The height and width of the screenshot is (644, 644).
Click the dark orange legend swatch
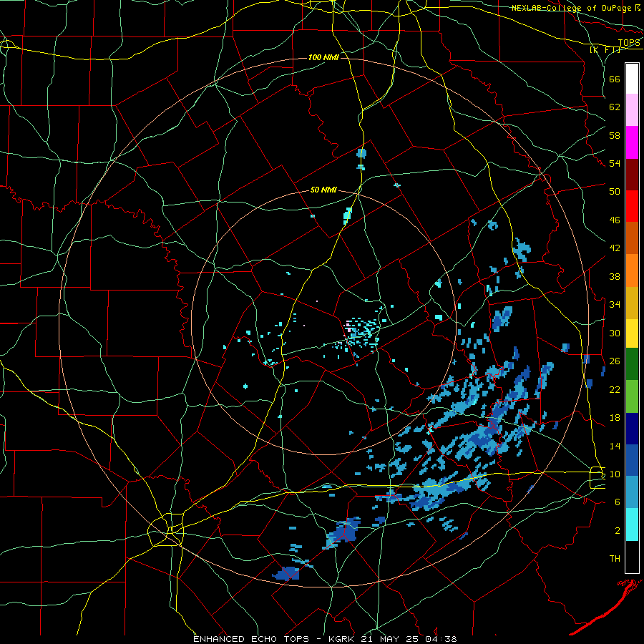[632, 238]
